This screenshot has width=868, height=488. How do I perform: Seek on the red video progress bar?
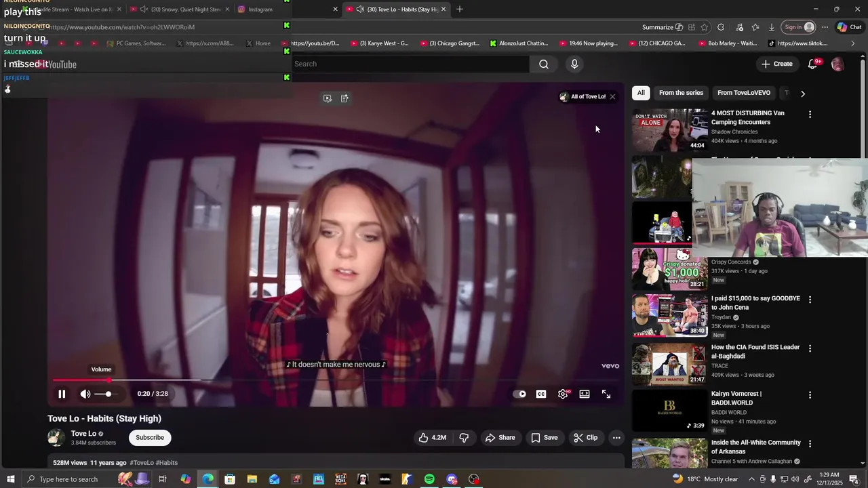click(x=336, y=380)
